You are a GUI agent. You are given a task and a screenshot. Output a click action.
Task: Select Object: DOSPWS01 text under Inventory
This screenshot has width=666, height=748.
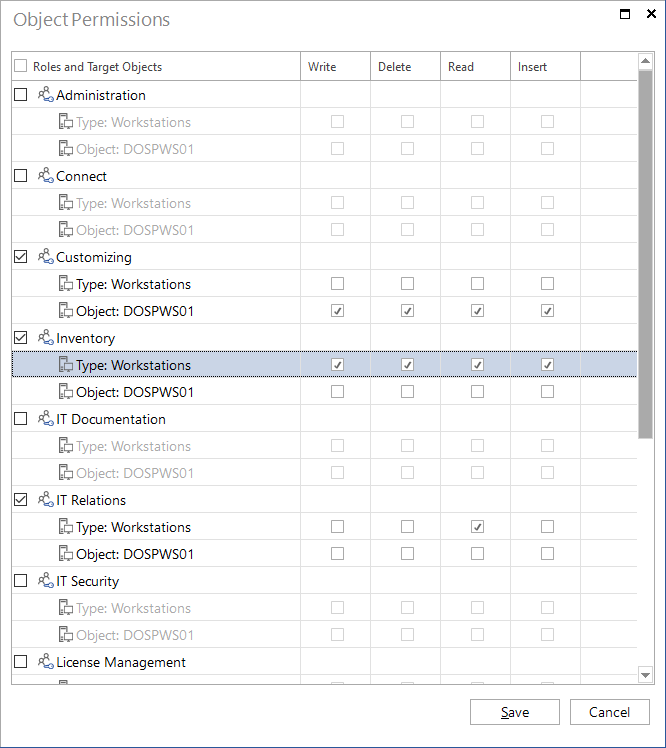point(135,392)
